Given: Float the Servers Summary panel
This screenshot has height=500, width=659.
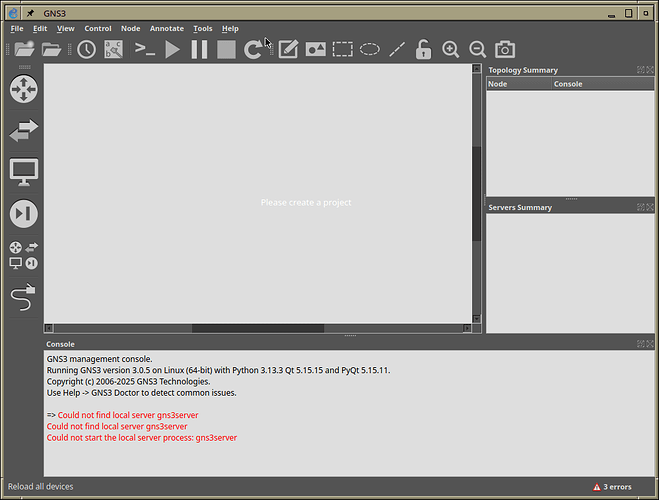Looking at the screenshot, I should [x=641, y=207].
